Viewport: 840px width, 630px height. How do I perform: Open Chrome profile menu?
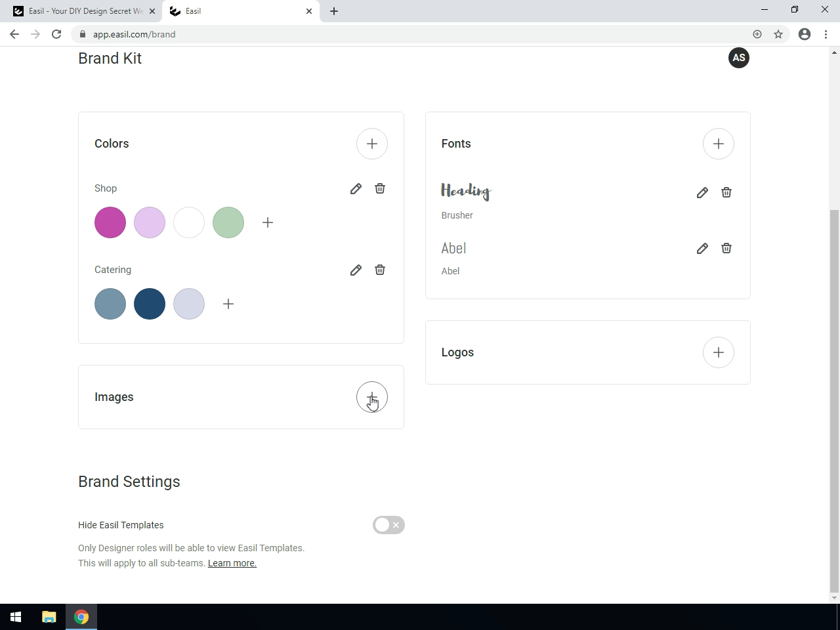click(805, 34)
